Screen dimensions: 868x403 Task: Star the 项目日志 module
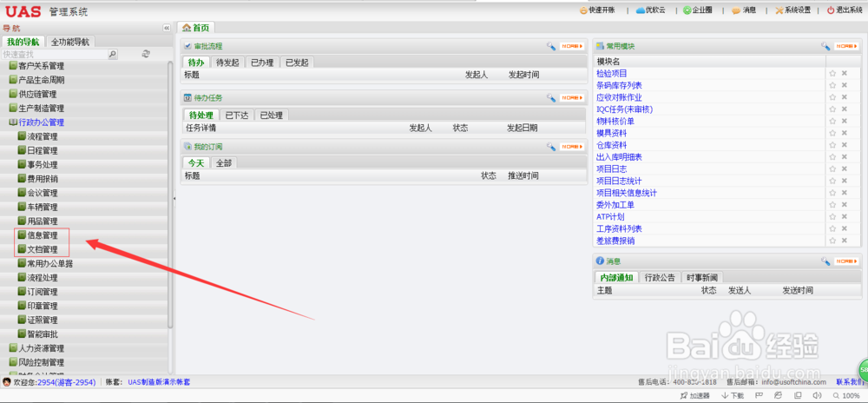pos(832,168)
